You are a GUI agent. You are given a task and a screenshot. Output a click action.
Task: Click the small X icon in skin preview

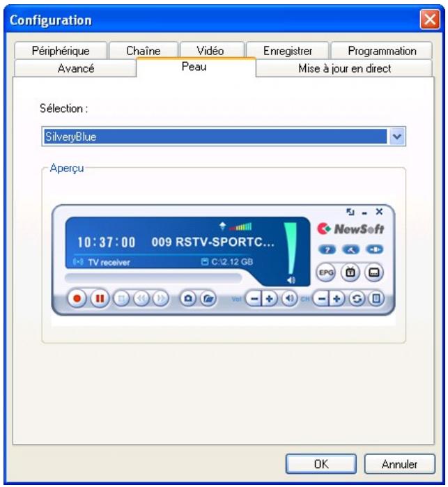(x=379, y=212)
